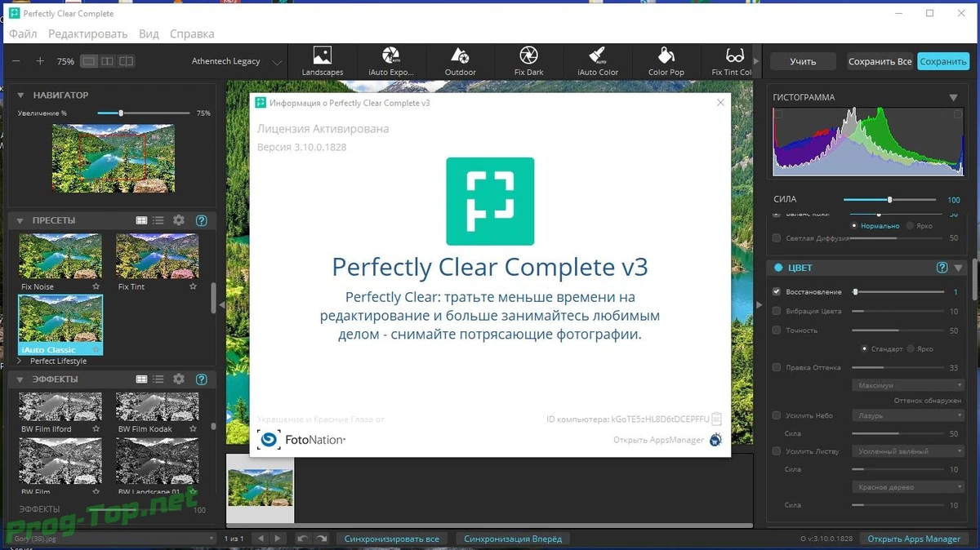980x550 pixels.
Task: Click the Сохранить Все button
Action: click(x=880, y=62)
